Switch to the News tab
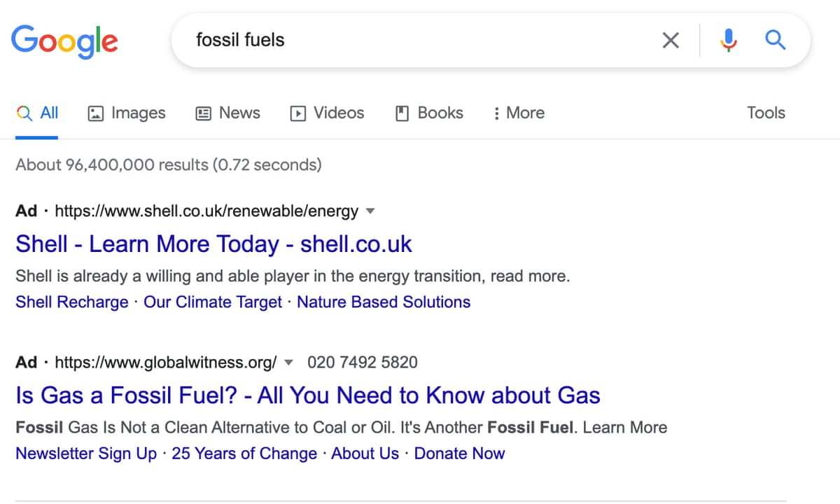Image resolution: width=840 pixels, height=504 pixels. coord(227,113)
